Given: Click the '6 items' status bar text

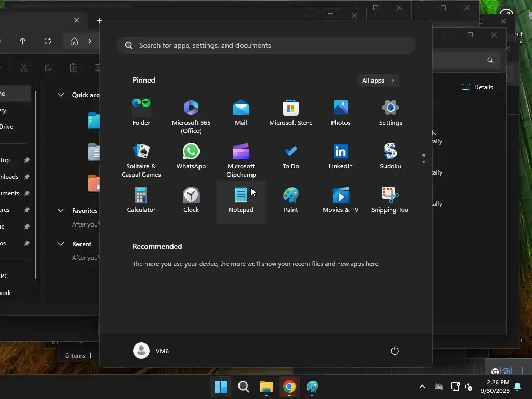Looking at the screenshot, I should 75,355.
